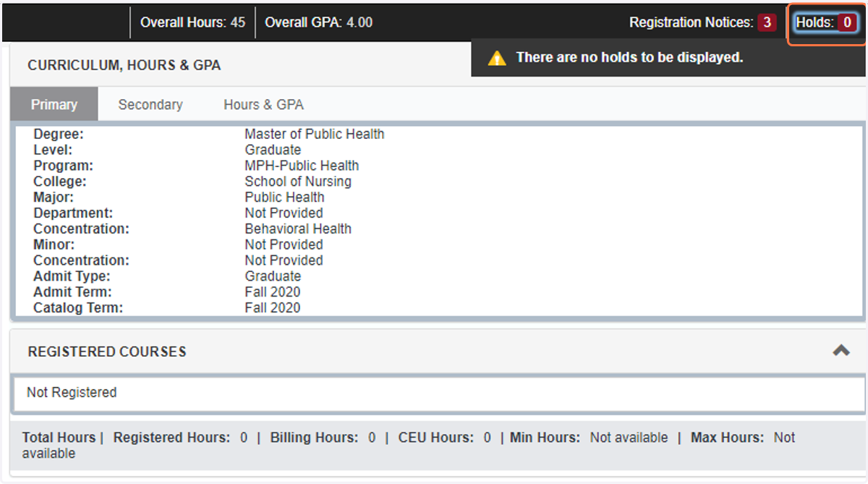Screen dimensions: 868x484
Task: Click the Billing Hours label
Action: (314, 437)
